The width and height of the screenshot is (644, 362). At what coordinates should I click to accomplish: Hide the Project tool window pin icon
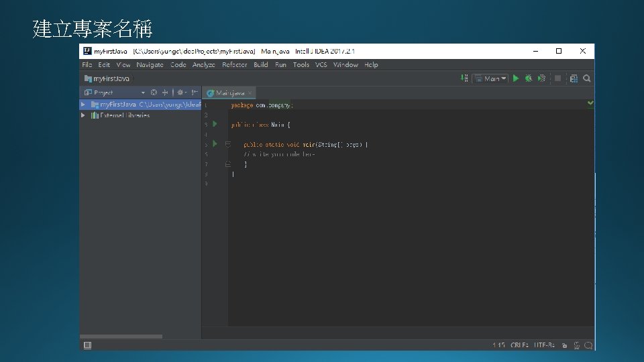pos(195,93)
